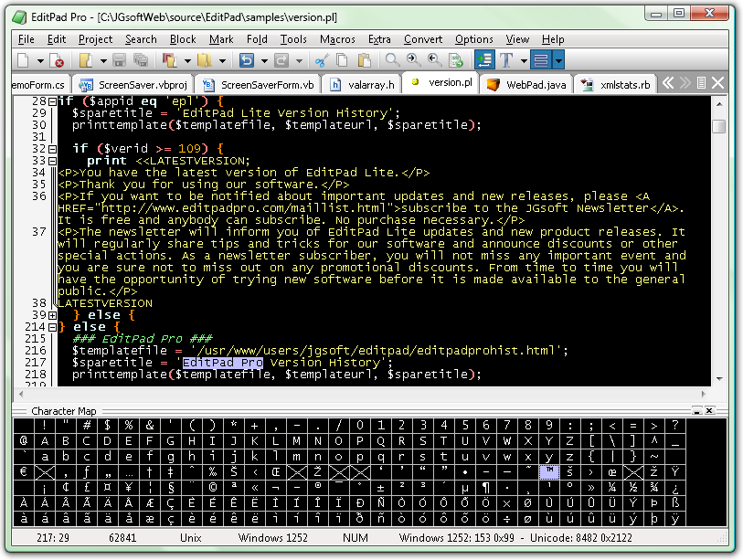The image size is (743, 560).
Task: Copy selection with the Copy icon
Action: (342, 60)
